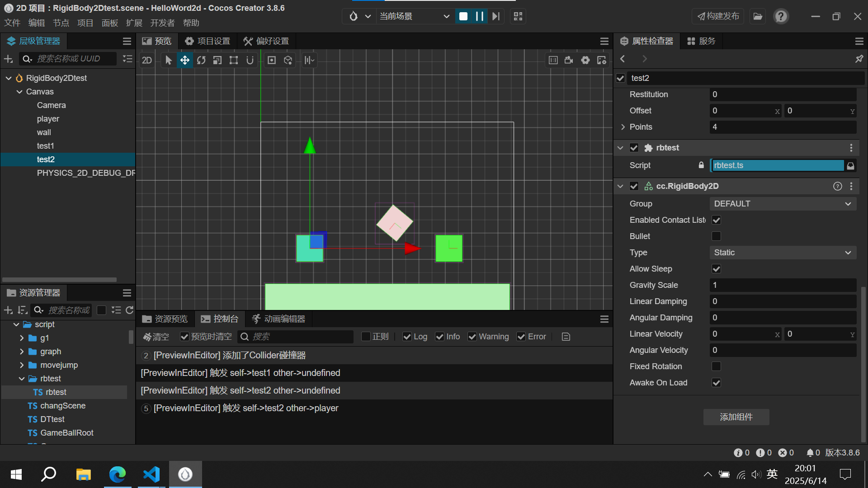The image size is (868, 488).
Task: Enable Fixed Rotation checkbox
Action: point(716,366)
